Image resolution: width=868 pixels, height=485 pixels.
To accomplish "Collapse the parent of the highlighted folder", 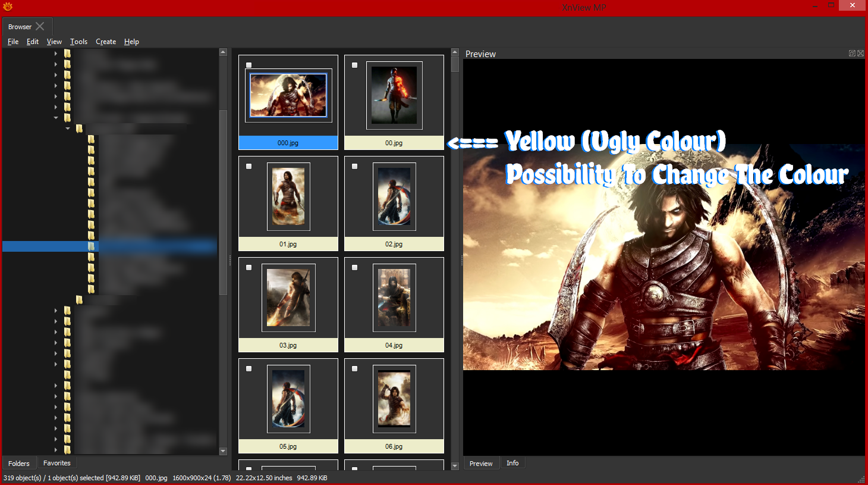I will click(x=68, y=129).
